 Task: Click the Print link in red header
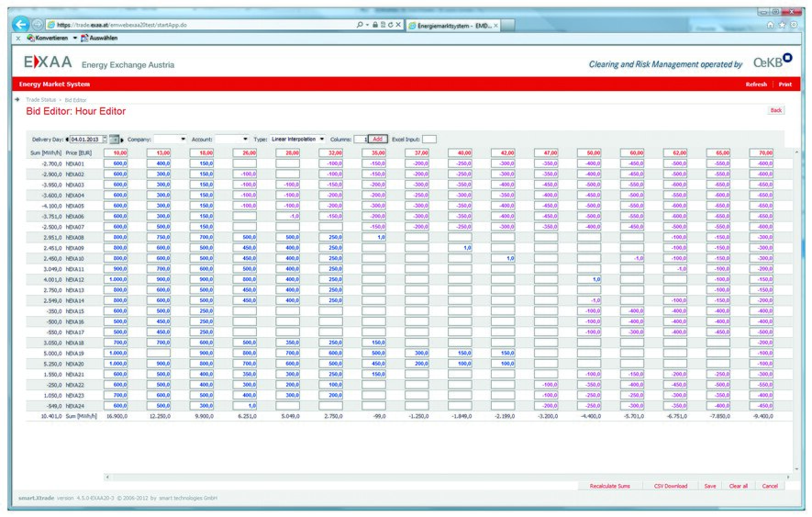784,84
